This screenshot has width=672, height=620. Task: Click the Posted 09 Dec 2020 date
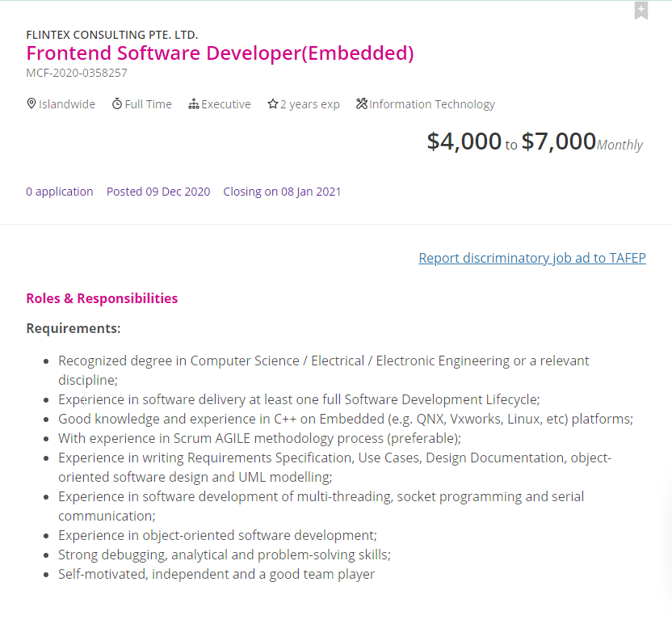tap(158, 192)
